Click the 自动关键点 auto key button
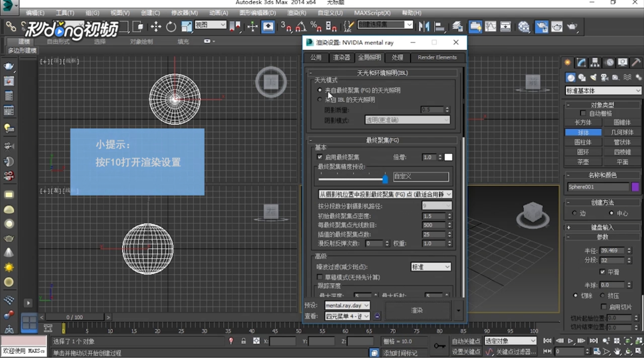644x358 pixels. (466, 341)
